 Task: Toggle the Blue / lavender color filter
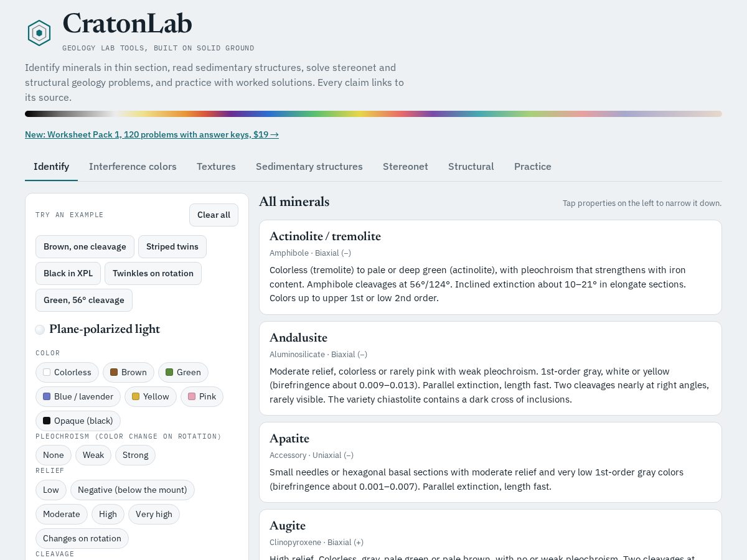[78, 396]
